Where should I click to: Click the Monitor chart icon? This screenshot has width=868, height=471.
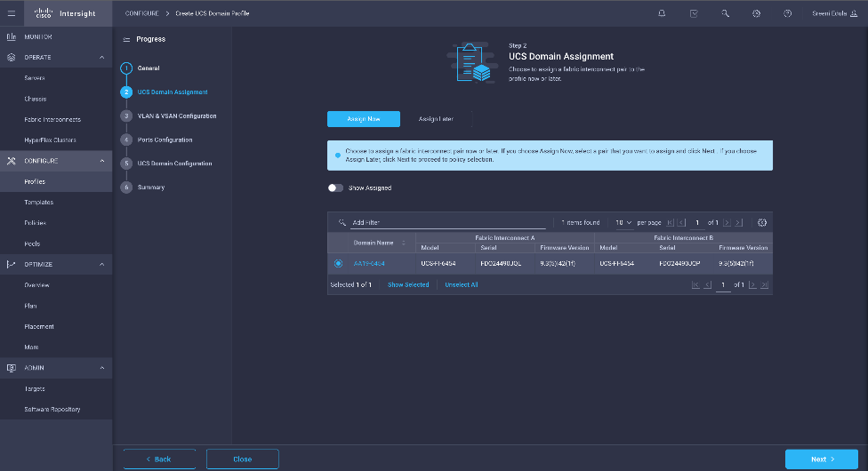click(11, 36)
